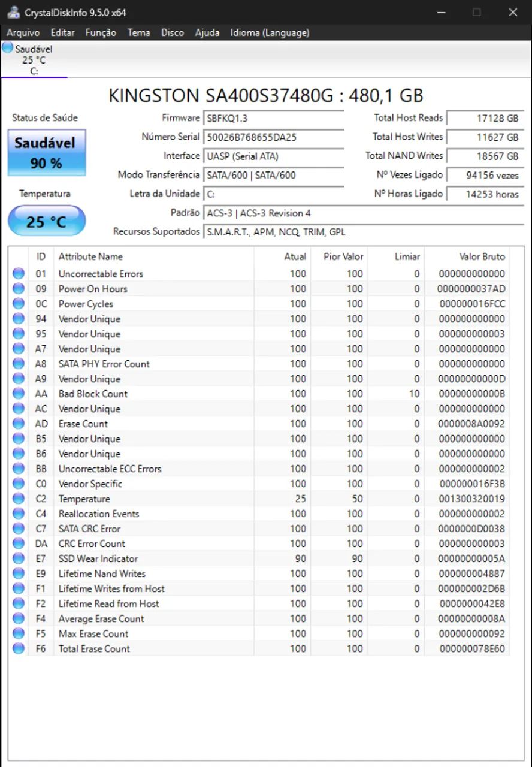Viewport: 532px width, 767px height.
Task: Click the Total NAND Writes value 18567 GB
Action: click(x=485, y=156)
